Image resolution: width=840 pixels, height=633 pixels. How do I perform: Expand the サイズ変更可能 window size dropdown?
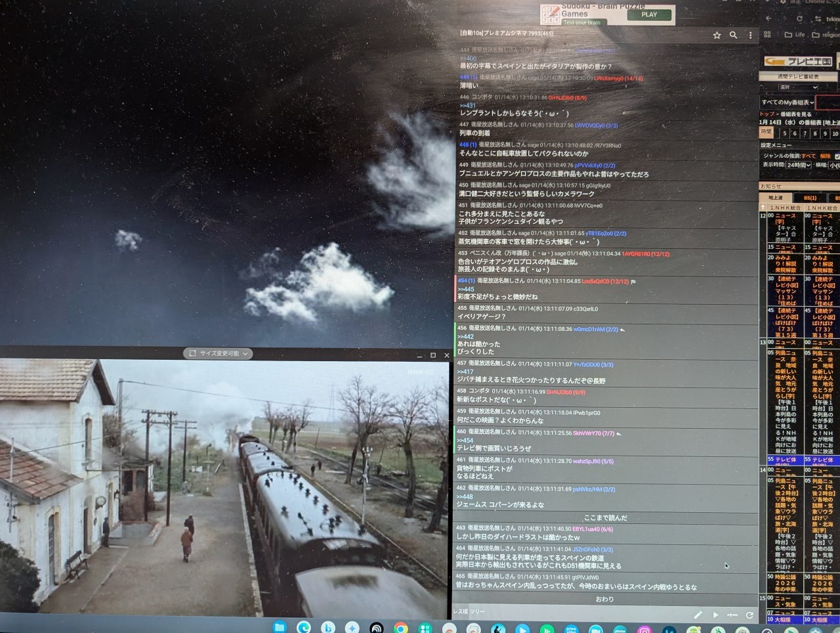[x=219, y=353]
